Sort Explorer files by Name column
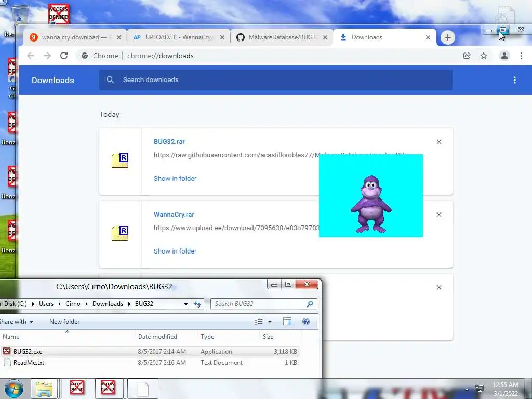Viewport: 532px width, 399px height. click(x=67, y=337)
